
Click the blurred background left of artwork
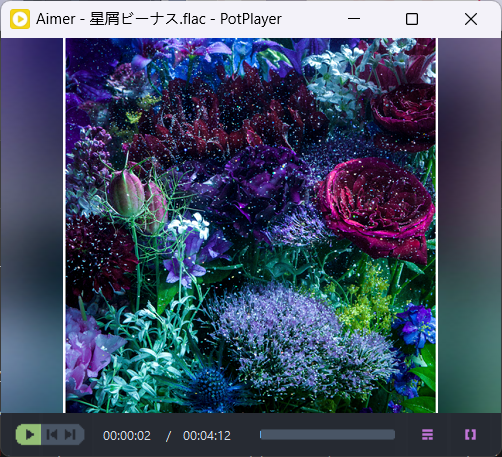[32, 225]
